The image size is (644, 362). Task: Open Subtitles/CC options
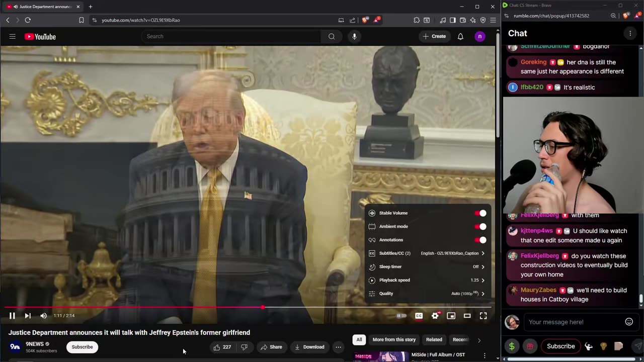coord(427,253)
